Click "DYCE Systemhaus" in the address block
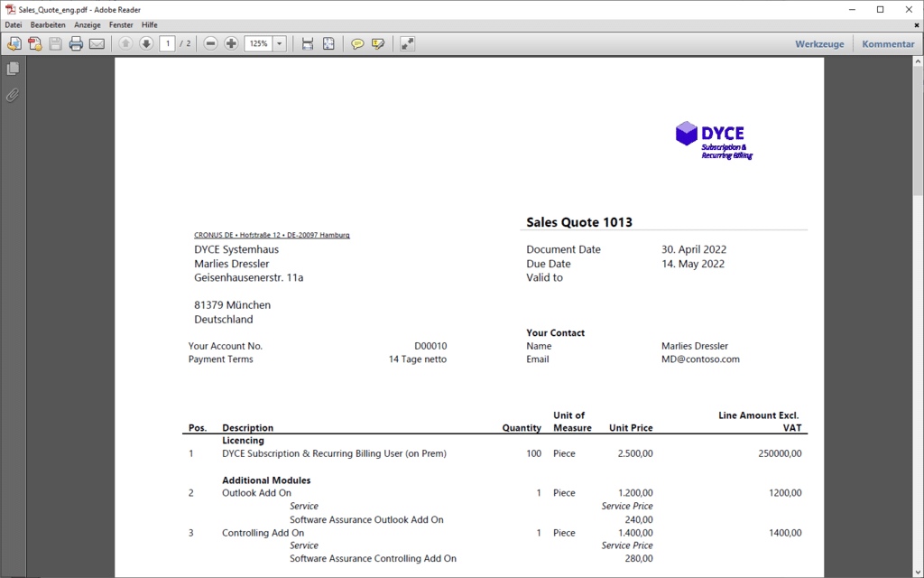Viewport: 924px width, 578px height. click(x=236, y=249)
